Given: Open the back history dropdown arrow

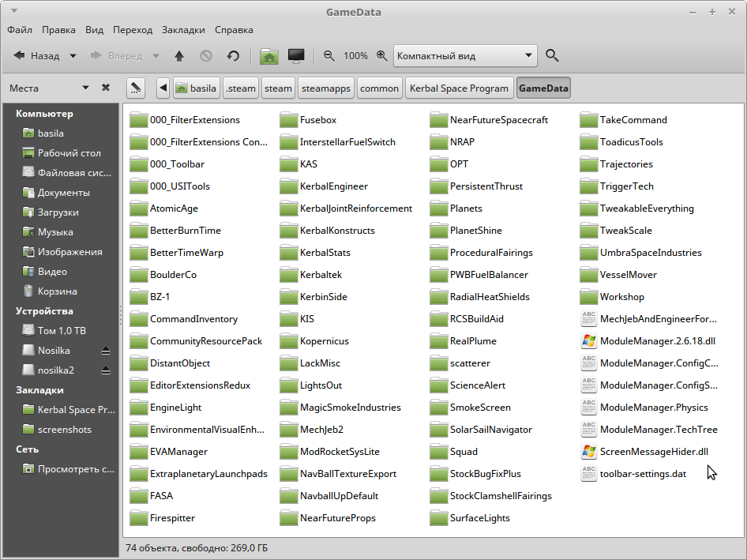Looking at the screenshot, I should 73,56.
